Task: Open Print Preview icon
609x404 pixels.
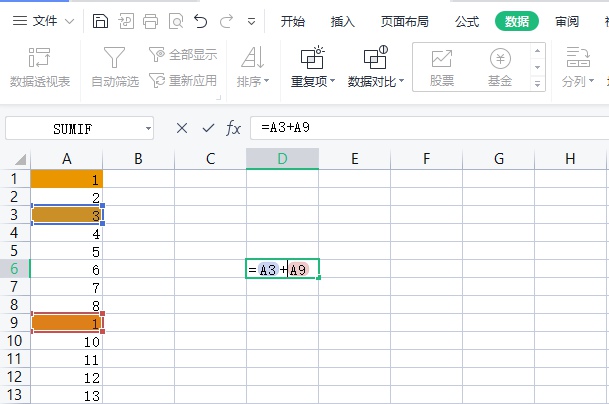Action: point(176,21)
